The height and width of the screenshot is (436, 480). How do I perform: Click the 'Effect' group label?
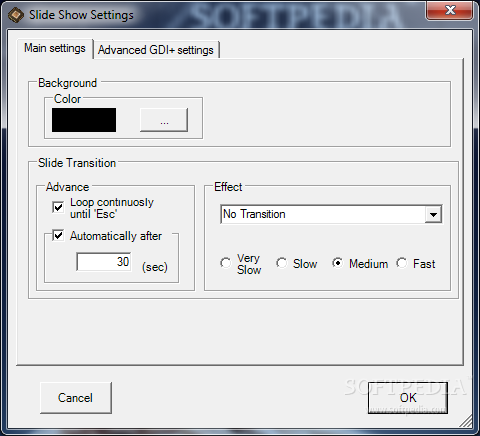[228, 187]
